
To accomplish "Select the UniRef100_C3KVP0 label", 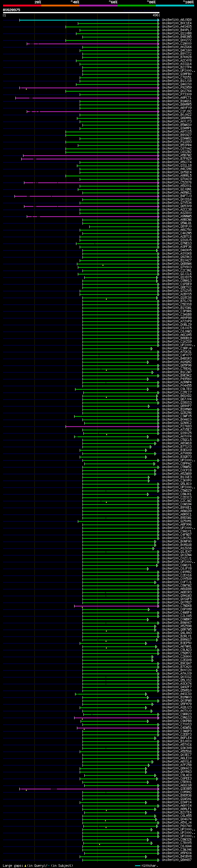I will coord(176,481).
